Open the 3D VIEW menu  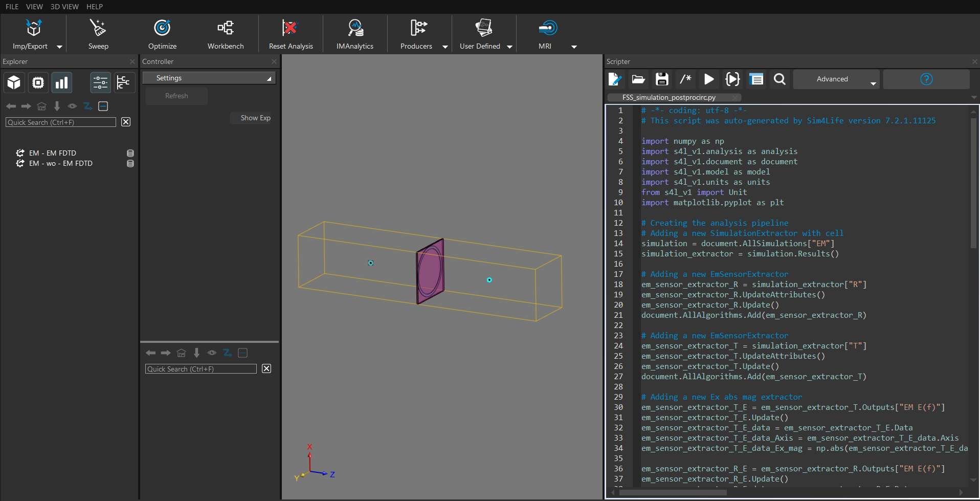click(64, 7)
